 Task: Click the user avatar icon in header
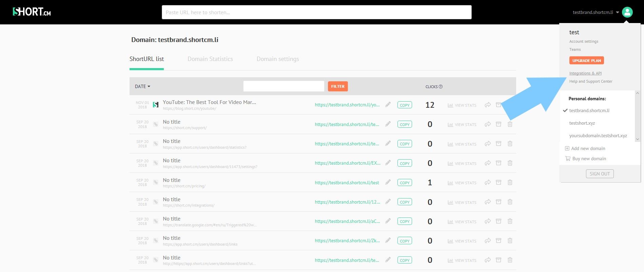point(627,12)
